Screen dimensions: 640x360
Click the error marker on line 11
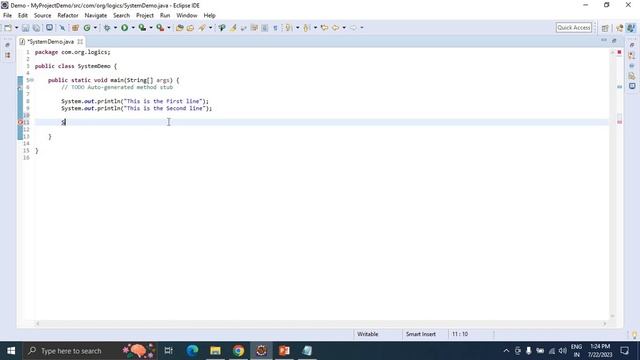20,122
